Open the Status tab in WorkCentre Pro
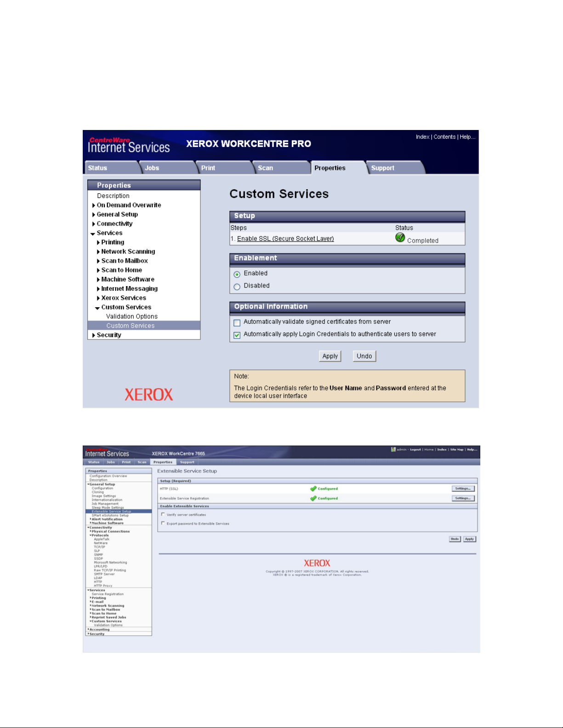This screenshot has width=563, height=728. click(x=112, y=168)
